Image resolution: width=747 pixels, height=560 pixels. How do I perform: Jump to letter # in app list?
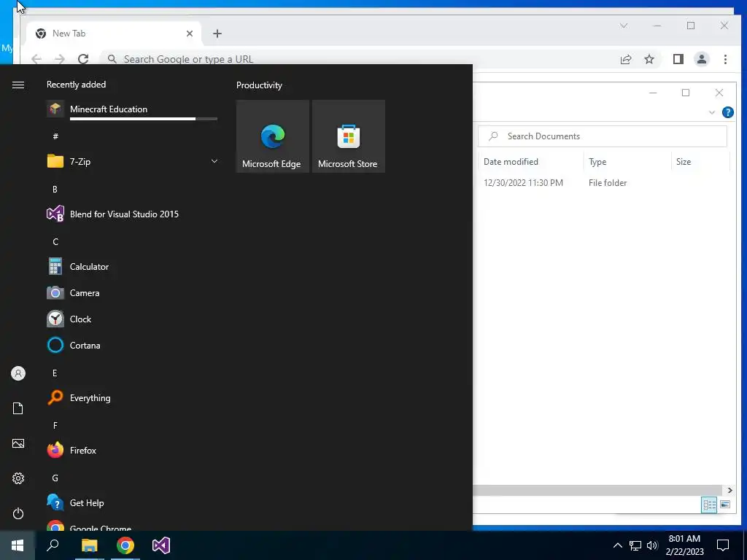pyautogui.click(x=55, y=136)
